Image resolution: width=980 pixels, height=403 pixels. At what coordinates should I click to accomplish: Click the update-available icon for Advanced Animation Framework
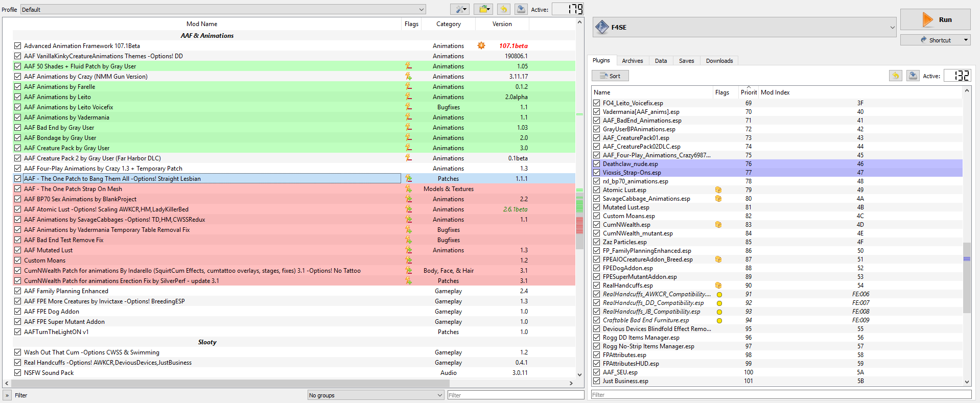[x=481, y=45]
